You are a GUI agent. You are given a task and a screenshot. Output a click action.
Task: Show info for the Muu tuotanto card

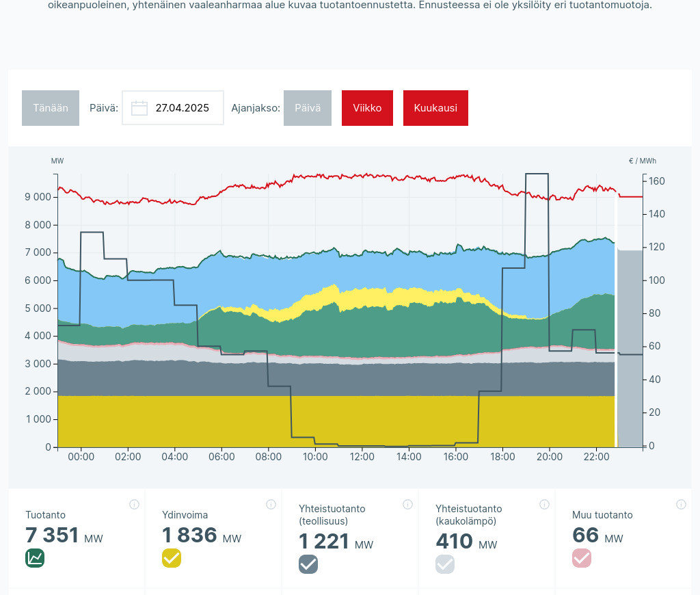tap(681, 505)
